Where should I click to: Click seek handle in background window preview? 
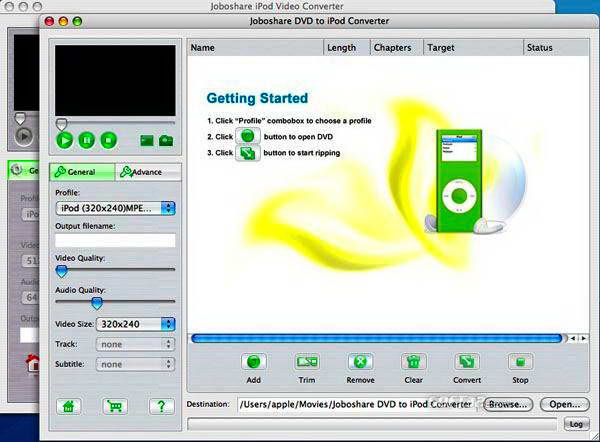pos(20,118)
